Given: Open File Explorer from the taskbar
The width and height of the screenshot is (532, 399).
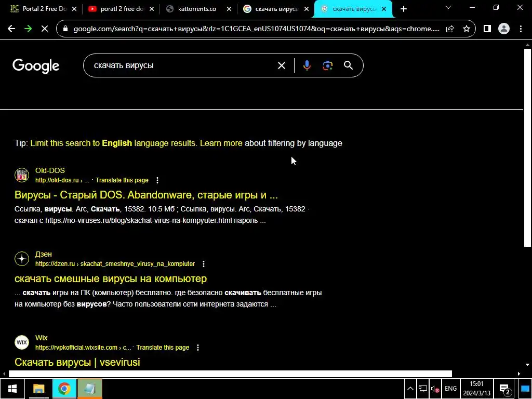Looking at the screenshot, I should pyautogui.click(x=38, y=389).
